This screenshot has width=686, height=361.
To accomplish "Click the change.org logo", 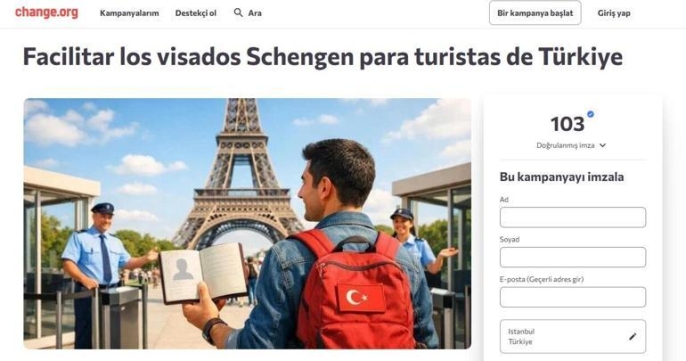I will 46,12.
